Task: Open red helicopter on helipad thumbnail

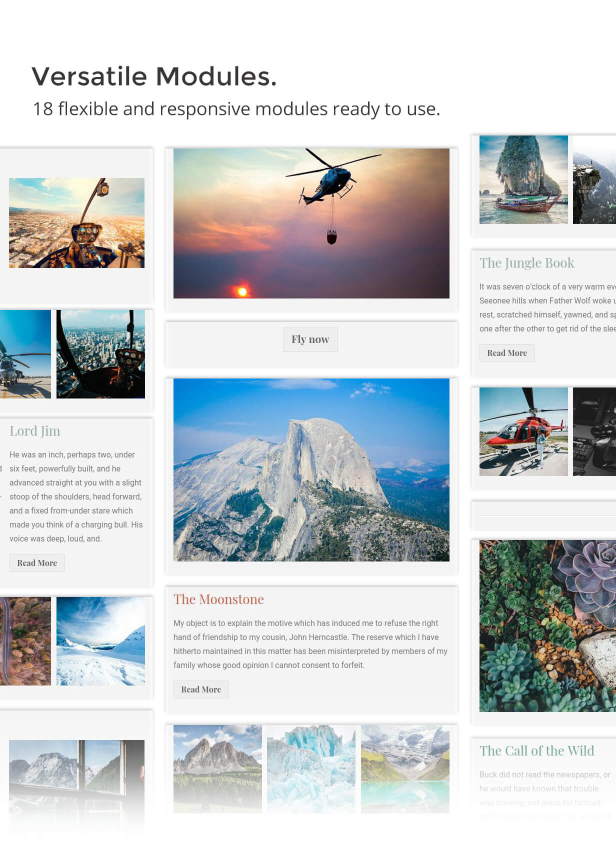Action: (523, 431)
